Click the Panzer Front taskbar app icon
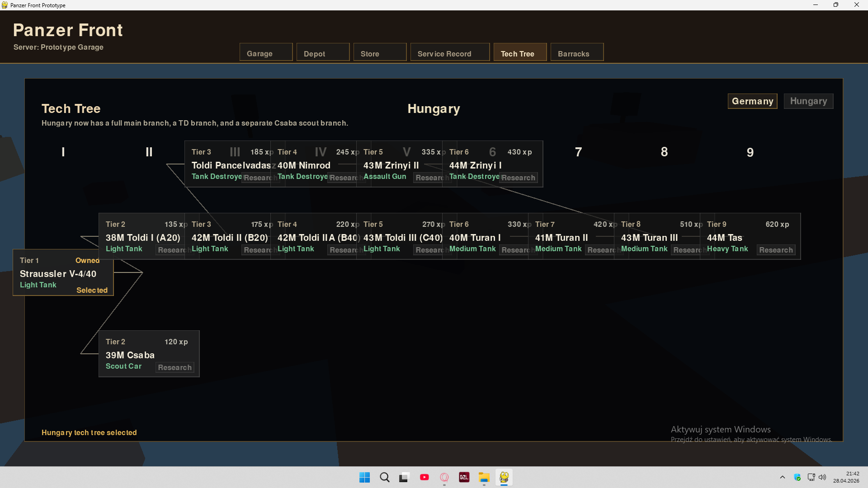868x488 pixels. [504, 477]
